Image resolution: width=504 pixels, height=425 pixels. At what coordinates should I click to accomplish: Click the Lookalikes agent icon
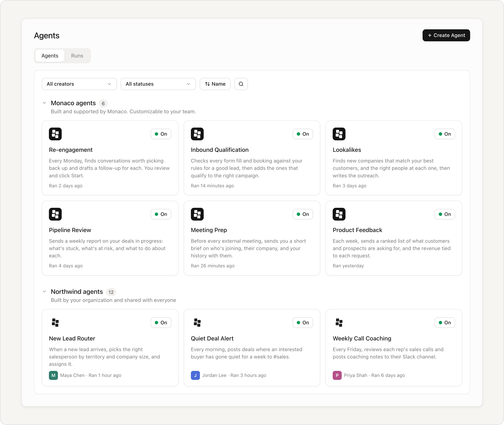[339, 134]
